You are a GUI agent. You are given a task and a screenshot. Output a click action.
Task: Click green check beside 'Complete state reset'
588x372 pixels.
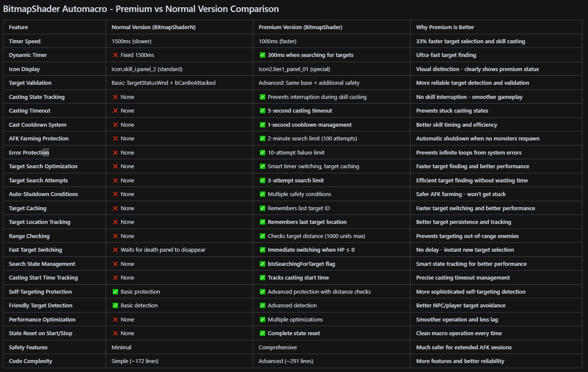[x=263, y=333]
